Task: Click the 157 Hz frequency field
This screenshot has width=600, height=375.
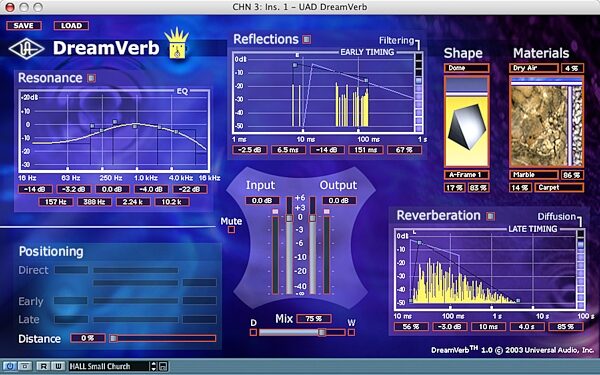Action: pyautogui.click(x=56, y=202)
